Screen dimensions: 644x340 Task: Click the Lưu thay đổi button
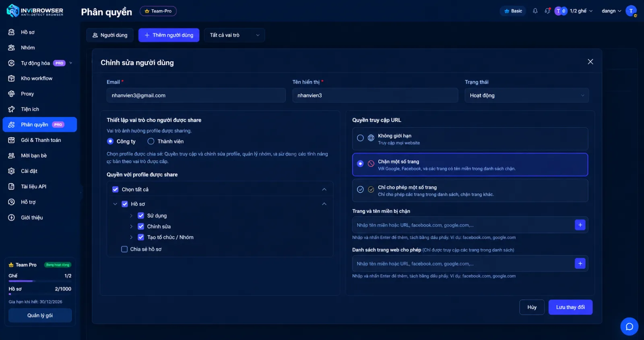[x=570, y=307]
